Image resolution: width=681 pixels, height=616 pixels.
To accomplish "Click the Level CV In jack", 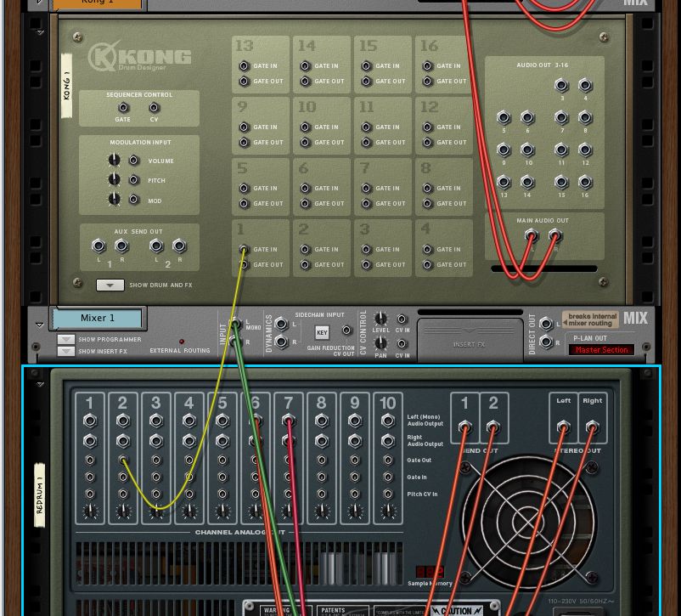I will click(x=402, y=319).
